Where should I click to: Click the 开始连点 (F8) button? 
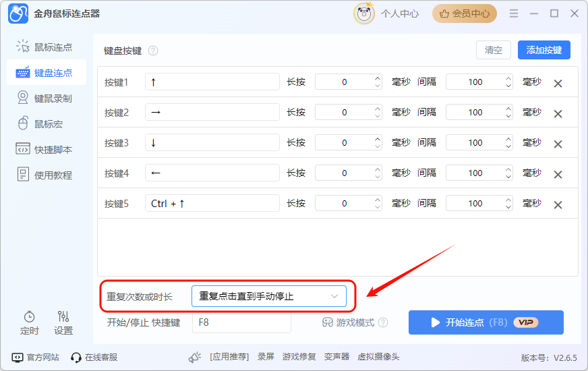point(486,322)
